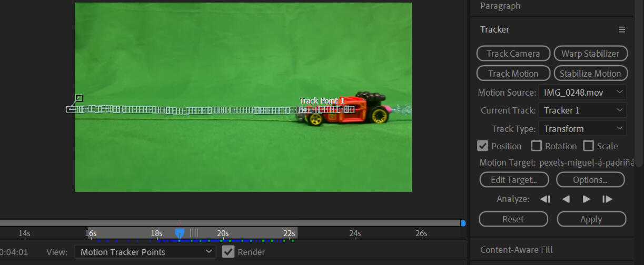Click the blue work area end handle
Screen dimensions: 644x265
pyautogui.click(x=463, y=223)
